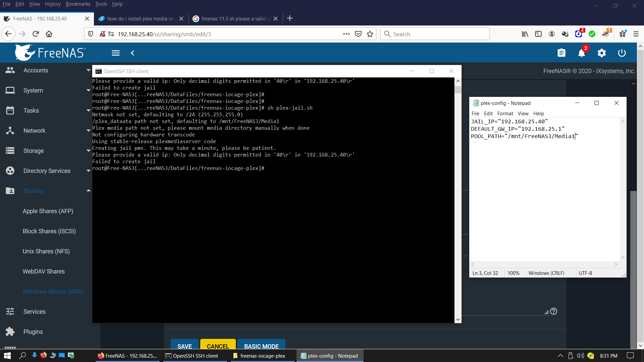Click the SSH terminal scroll down arrow
Image resolution: width=644 pixels, height=362 pixels.
click(458, 319)
